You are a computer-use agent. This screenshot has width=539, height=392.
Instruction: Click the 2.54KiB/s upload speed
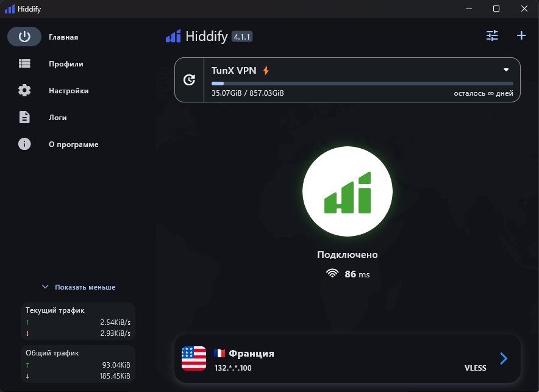(115, 323)
